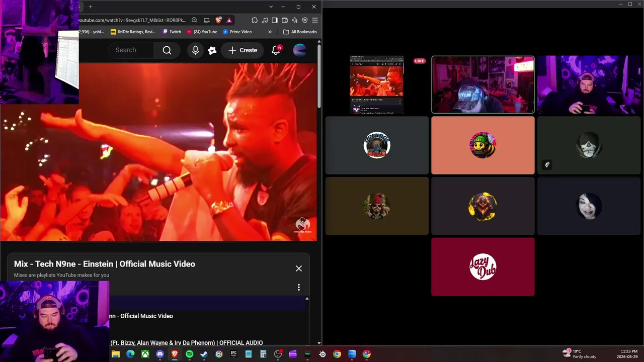Click the YouTube page vertical scrollbar
The image size is (644, 362).
(x=319, y=75)
